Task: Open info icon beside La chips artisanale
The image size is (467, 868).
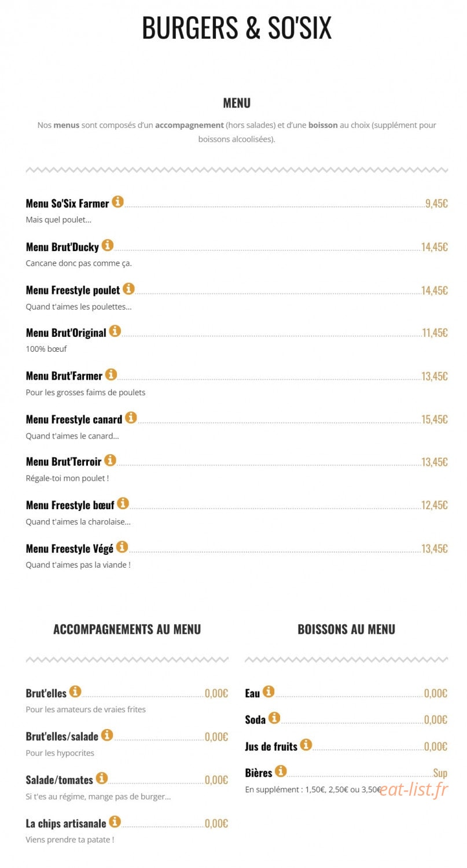Action: tap(115, 821)
